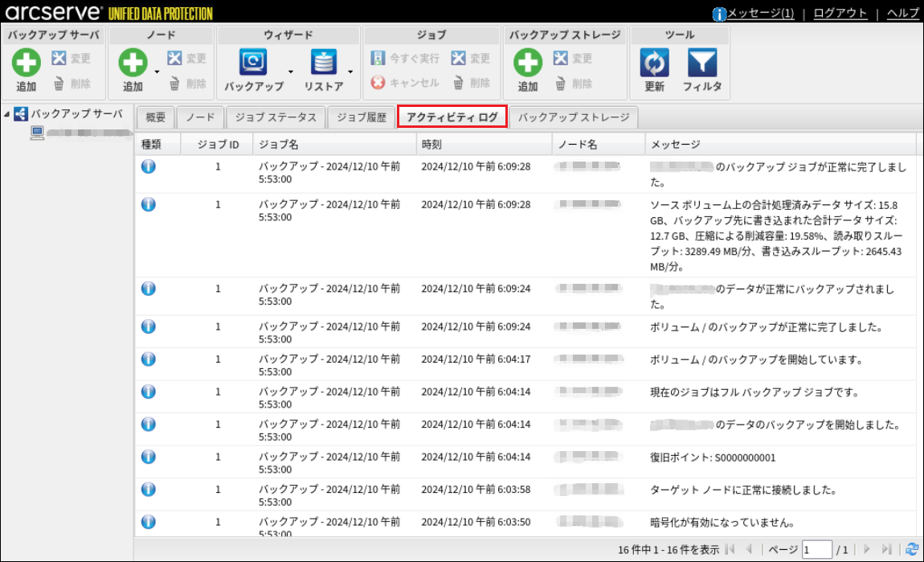The width and height of the screenshot is (924, 562).
Task: Open the バックアップ wizard icon
Action: click(254, 63)
